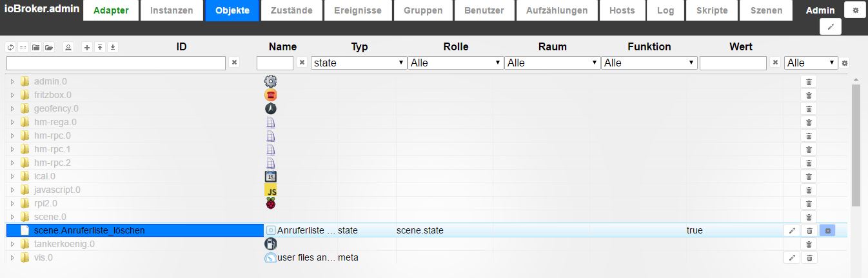Switch to the Skripte tab
868x278 pixels.
(x=712, y=10)
